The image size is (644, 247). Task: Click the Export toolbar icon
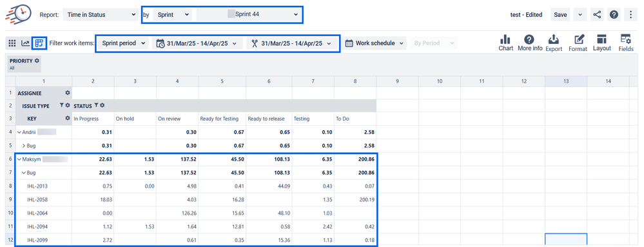click(x=554, y=43)
